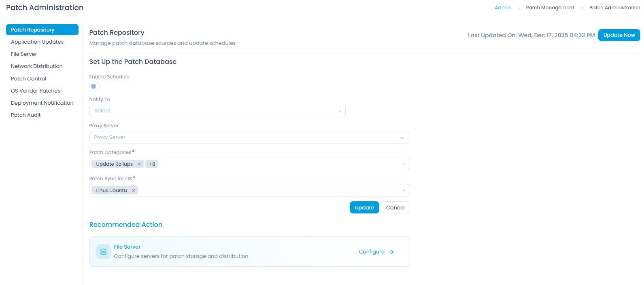Click the +8 badge in Patch Categories
644x285 pixels.
[152, 164]
